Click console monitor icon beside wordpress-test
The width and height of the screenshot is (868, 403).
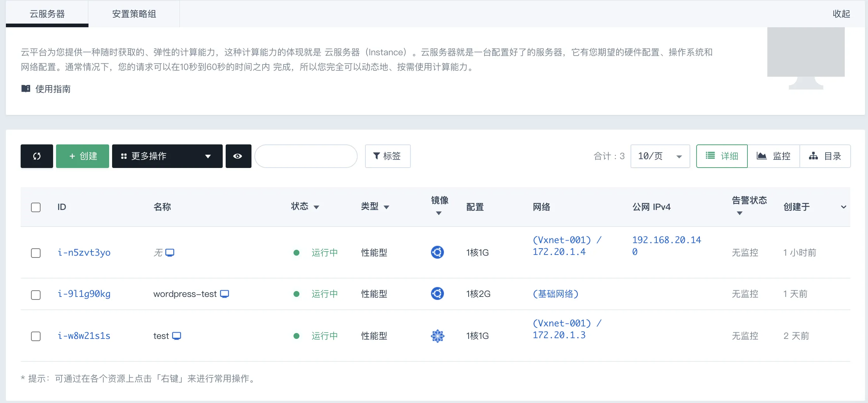click(225, 294)
